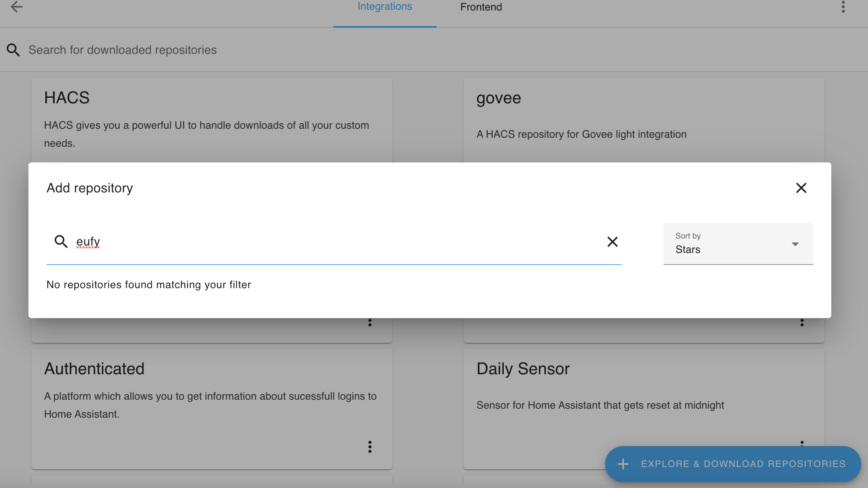The height and width of the screenshot is (488, 868).
Task: Click the plus icon on the Explore button
Action: [623, 463]
